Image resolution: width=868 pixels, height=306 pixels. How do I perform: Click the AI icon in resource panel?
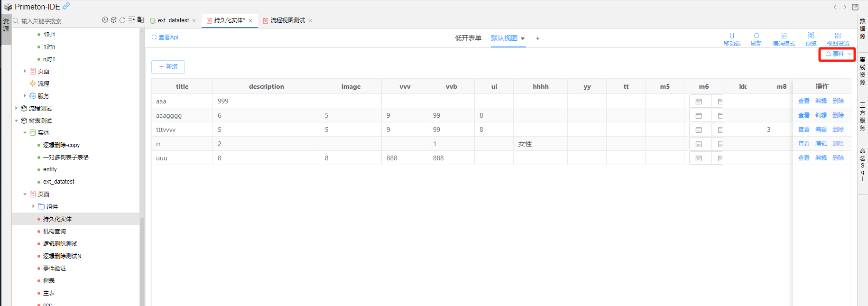click(x=105, y=20)
